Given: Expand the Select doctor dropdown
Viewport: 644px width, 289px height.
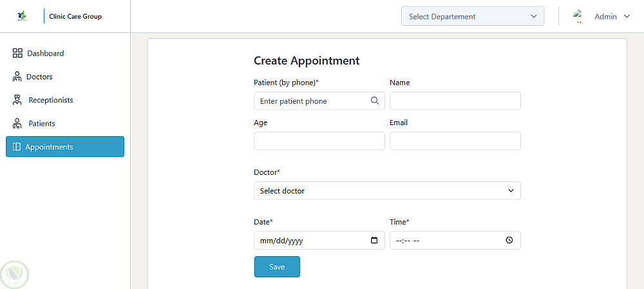Looking at the screenshot, I should [x=387, y=191].
